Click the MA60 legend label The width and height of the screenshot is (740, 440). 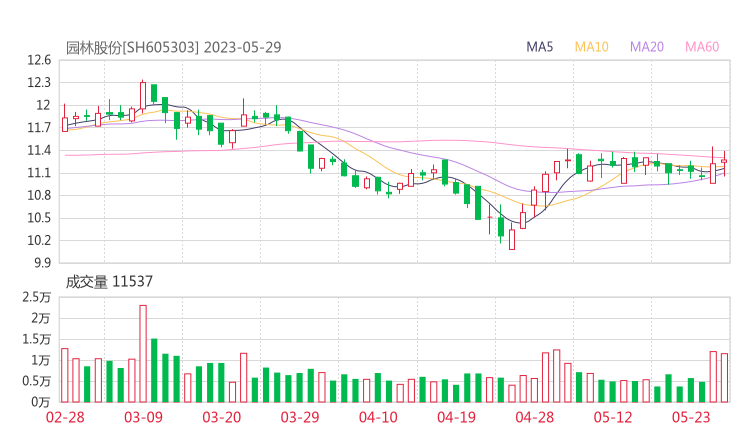[x=702, y=47]
